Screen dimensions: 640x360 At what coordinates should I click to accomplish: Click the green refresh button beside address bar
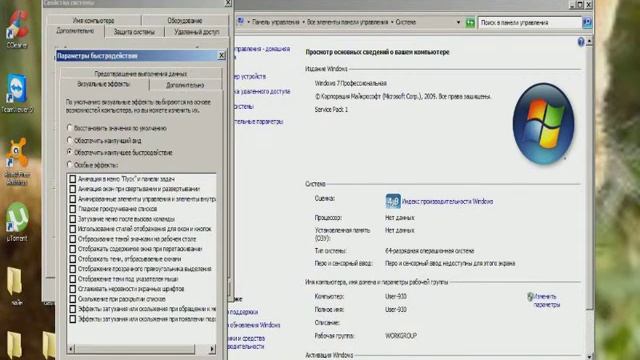point(470,23)
